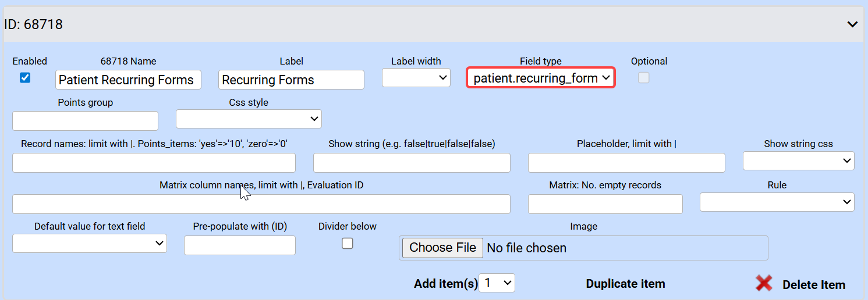Click the Delete Item link text
Viewport: 868px width, 300px height.
(x=813, y=285)
